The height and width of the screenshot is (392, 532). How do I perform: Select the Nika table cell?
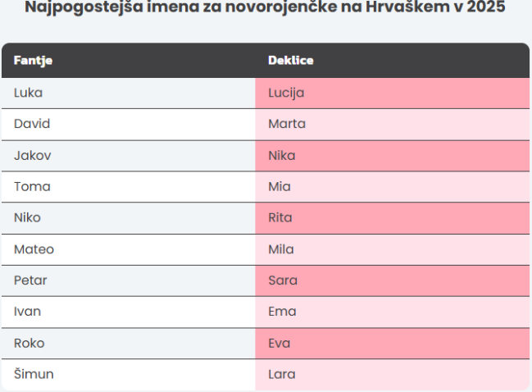point(282,155)
